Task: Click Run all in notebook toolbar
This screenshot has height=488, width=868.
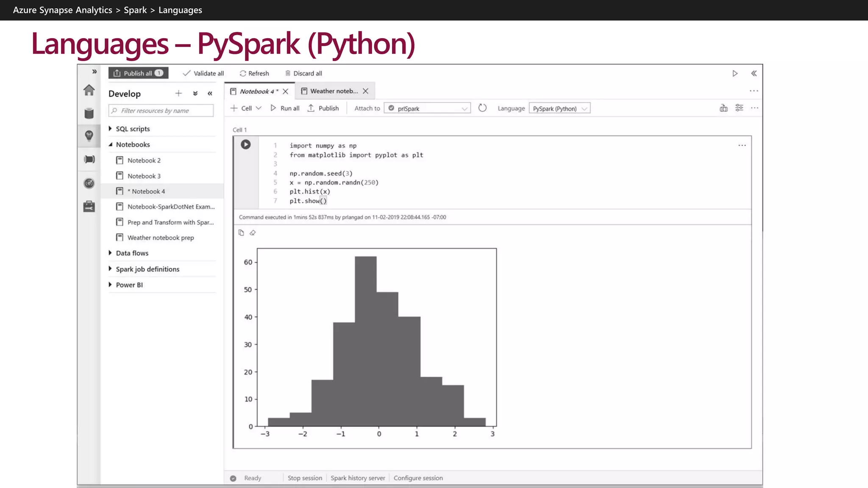Action: pos(285,108)
